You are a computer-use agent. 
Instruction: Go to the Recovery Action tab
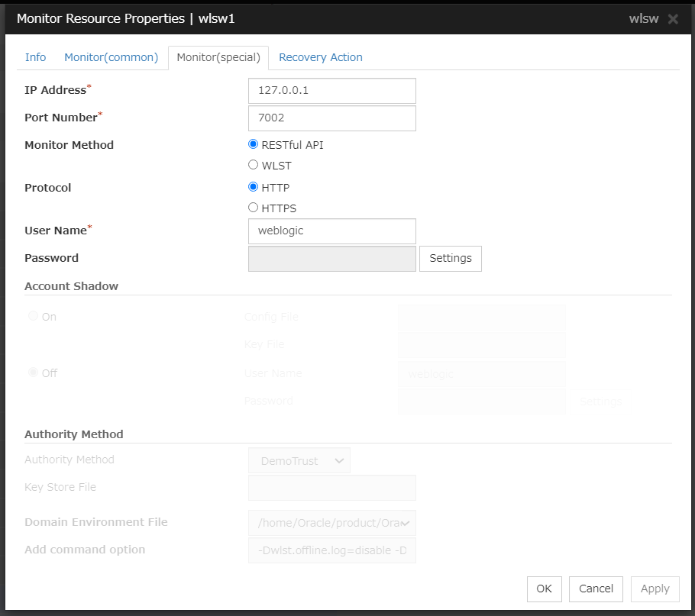pos(320,57)
